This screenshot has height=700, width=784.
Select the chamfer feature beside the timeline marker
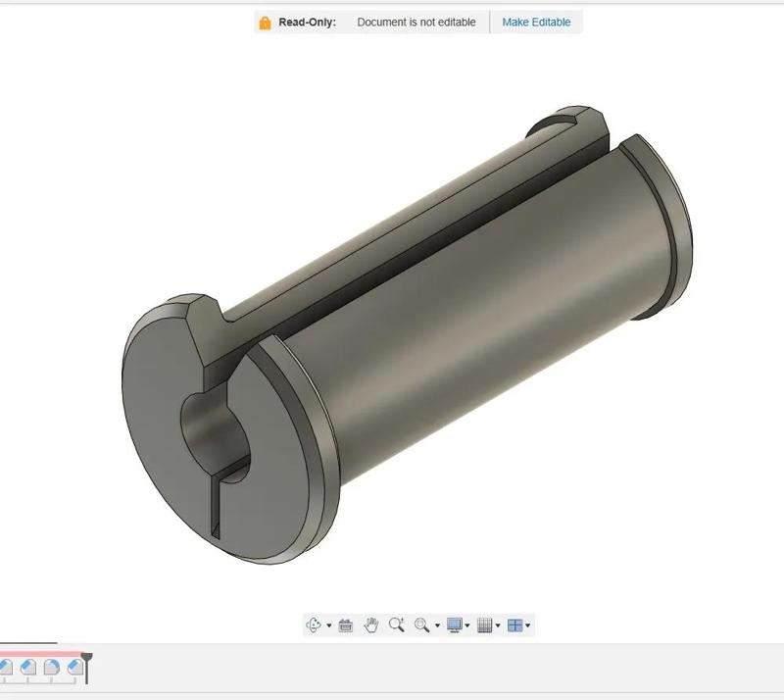click(75, 667)
